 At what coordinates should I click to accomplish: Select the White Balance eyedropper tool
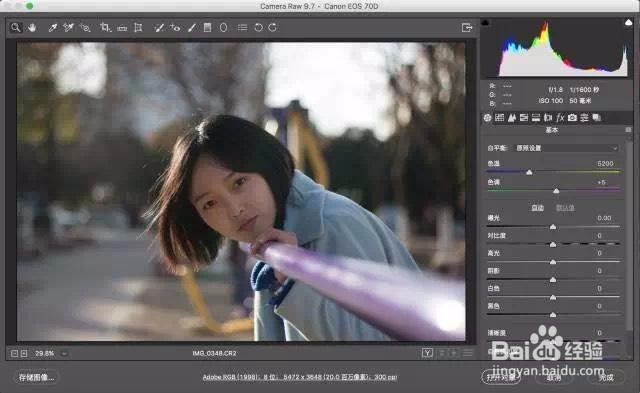point(53,28)
